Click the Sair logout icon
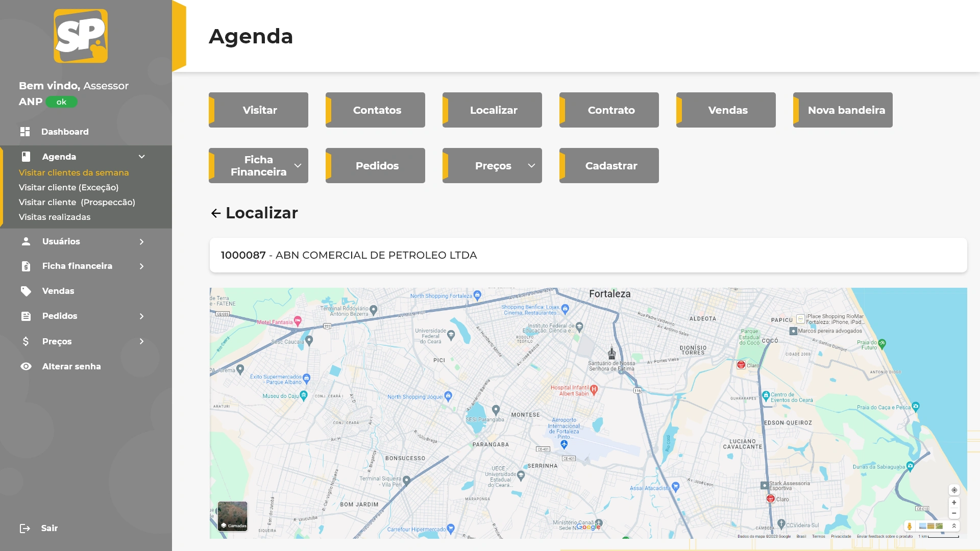 pos(25,528)
